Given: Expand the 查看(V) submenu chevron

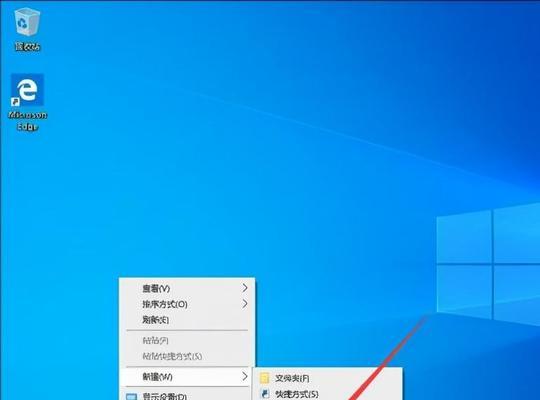Looking at the screenshot, I should coord(245,288).
